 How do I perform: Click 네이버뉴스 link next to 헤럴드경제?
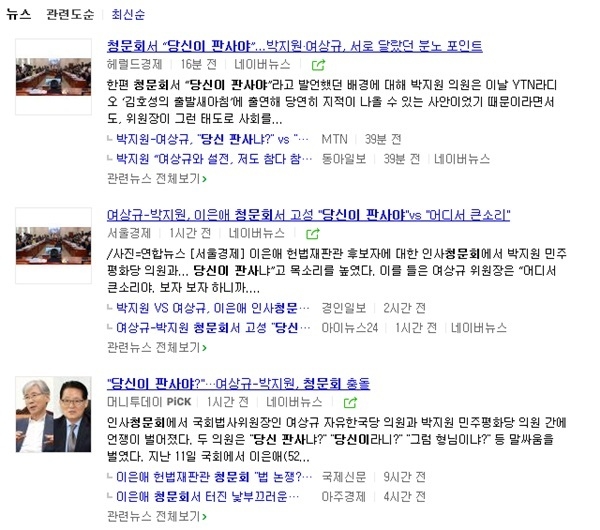pyautogui.click(x=262, y=64)
